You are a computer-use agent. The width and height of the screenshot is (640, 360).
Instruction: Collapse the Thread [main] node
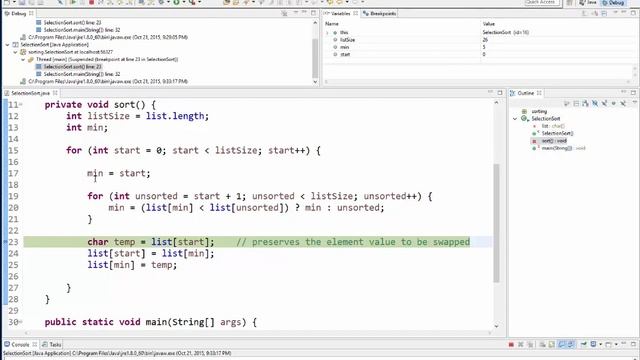(23, 59)
